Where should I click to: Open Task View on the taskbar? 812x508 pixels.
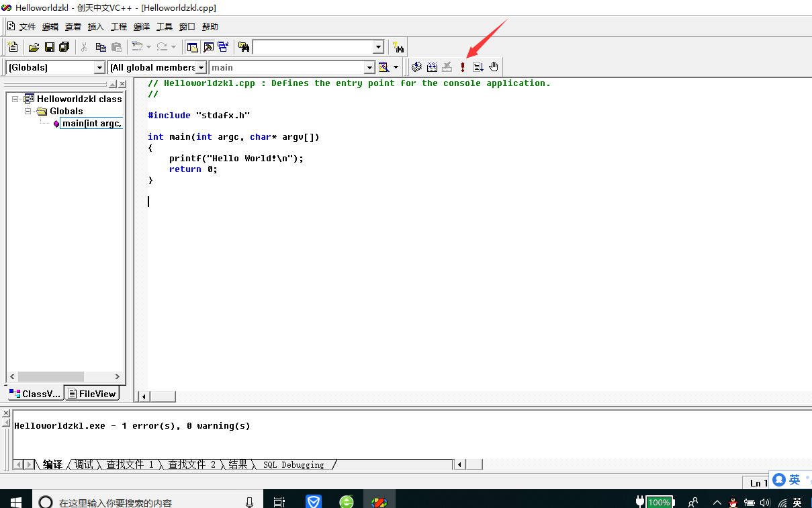click(x=279, y=501)
